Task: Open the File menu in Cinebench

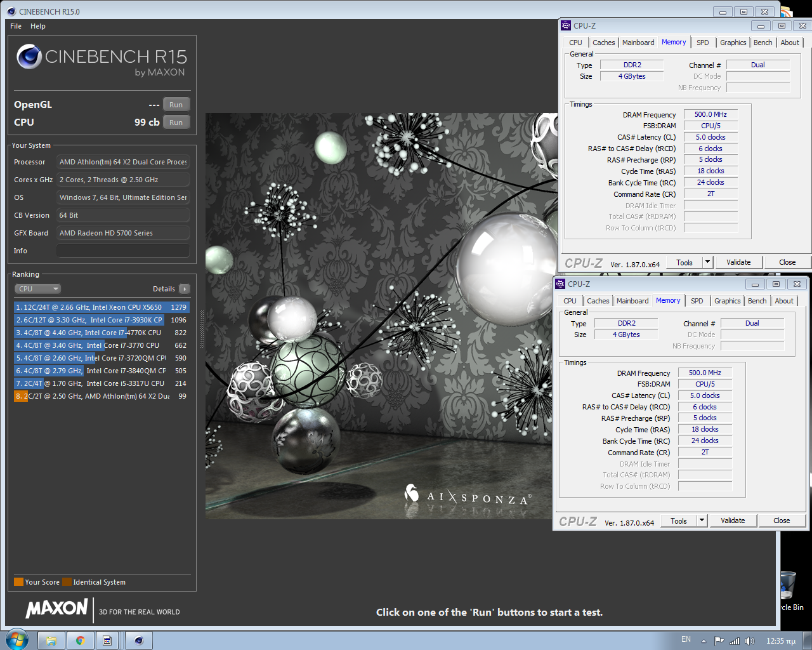Action: click(16, 26)
